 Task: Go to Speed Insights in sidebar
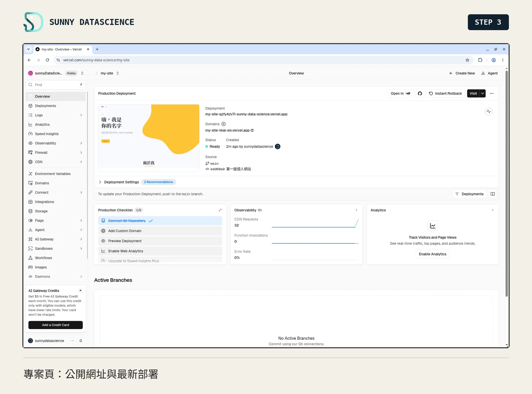click(x=56, y=134)
